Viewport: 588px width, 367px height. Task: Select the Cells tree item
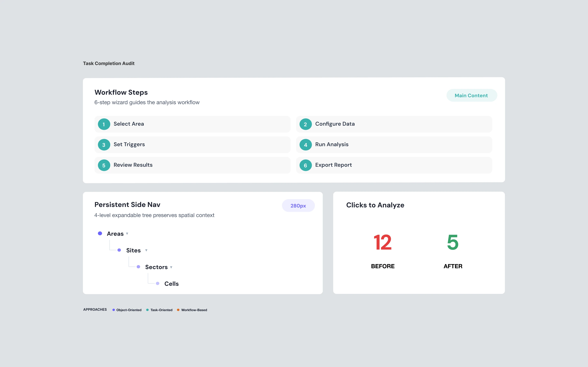click(x=171, y=283)
